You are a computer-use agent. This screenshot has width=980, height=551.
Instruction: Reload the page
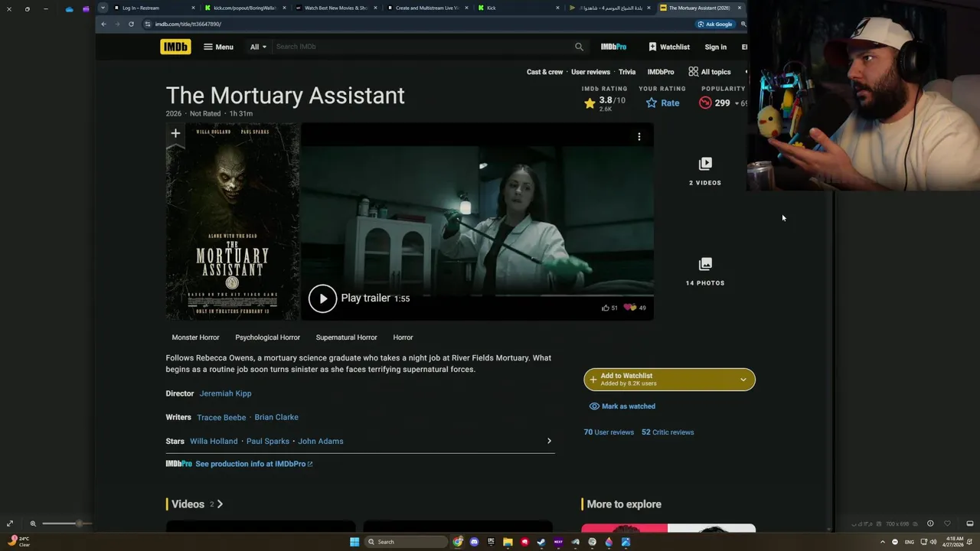pos(131,24)
